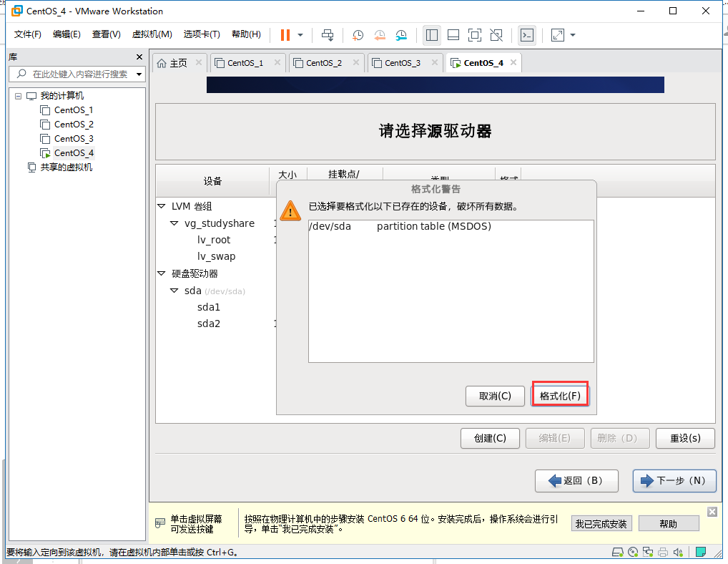Open the 虚拟机(M) menu
728x564 pixels.
click(x=152, y=34)
